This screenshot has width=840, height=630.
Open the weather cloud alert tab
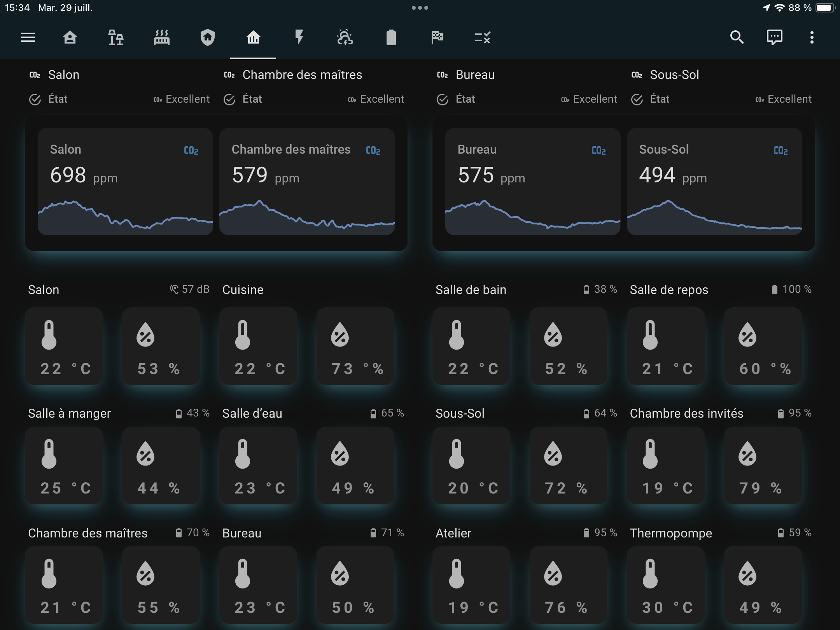click(x=345, y=37)
